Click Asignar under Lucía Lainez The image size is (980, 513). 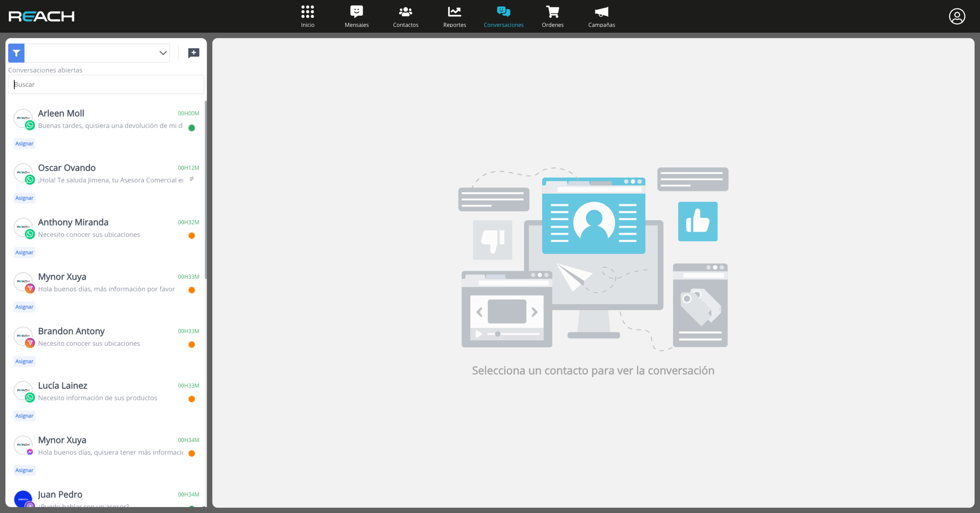tap(24, 416)
